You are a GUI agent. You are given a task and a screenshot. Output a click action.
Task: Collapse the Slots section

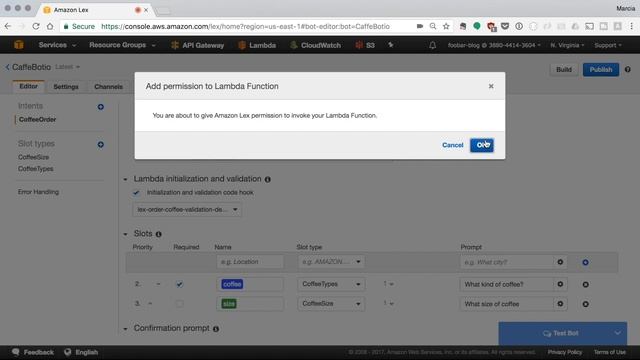125,234
